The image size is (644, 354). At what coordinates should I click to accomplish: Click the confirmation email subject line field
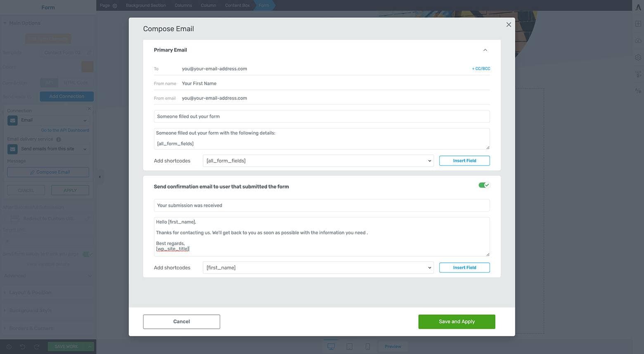(x=322, y=205)
